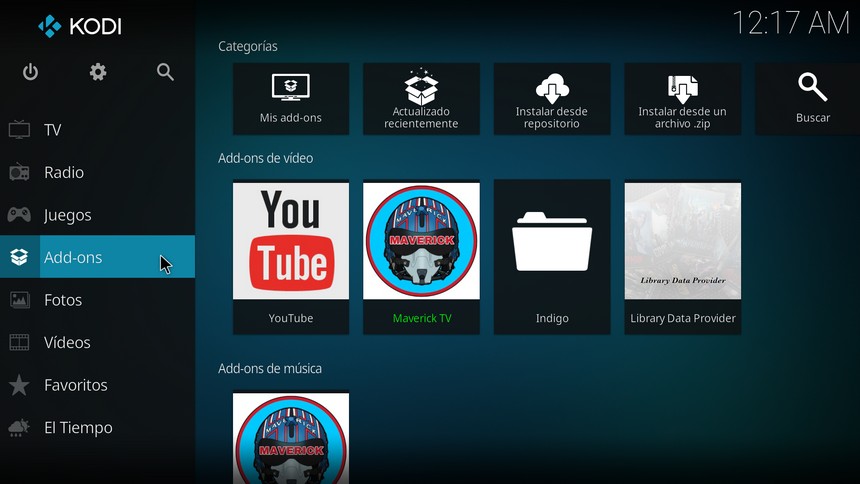Open the Maverick TV video add-on
The height and width of the screenshot is (484, 860).
point(421,257)
